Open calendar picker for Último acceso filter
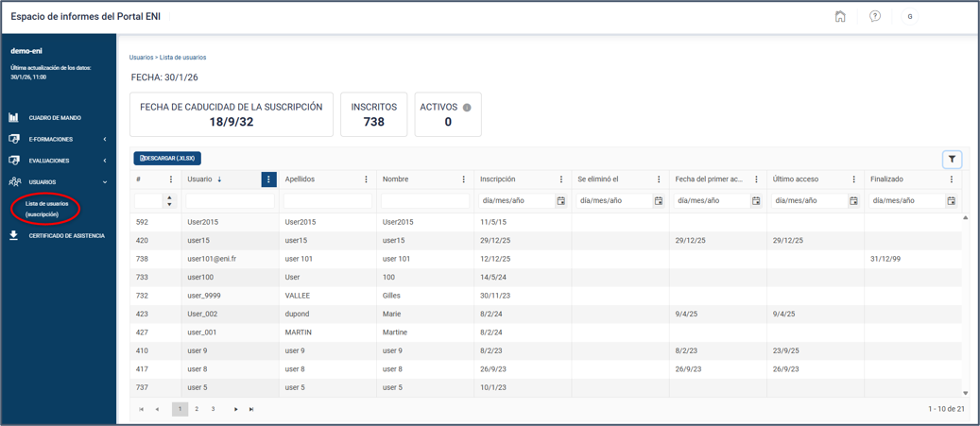980x426 pixels. coord(853,201)
